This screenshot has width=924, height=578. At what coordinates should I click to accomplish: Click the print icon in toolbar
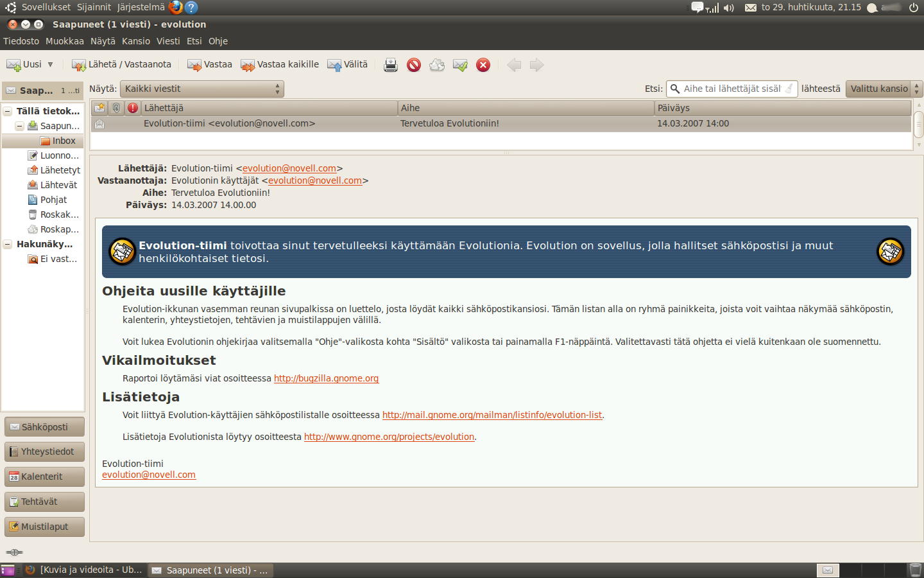(x=390, y=65)
